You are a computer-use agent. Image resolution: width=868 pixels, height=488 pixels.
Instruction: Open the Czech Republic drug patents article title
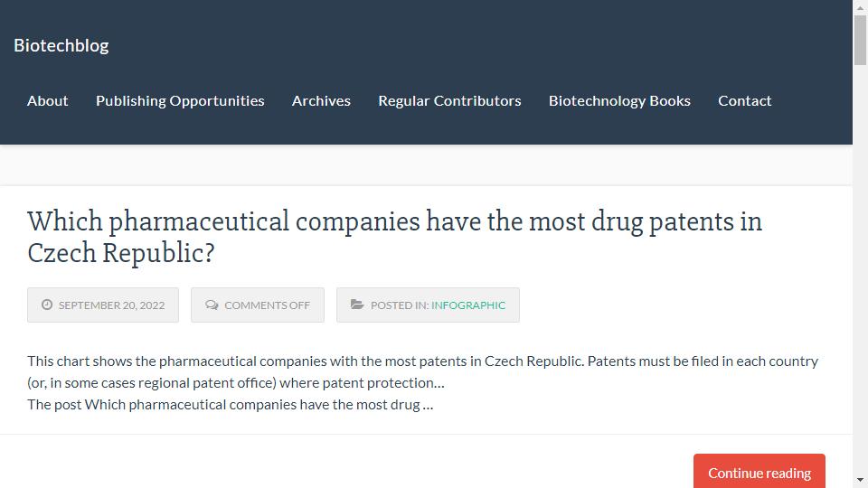[x=395, y=237]
